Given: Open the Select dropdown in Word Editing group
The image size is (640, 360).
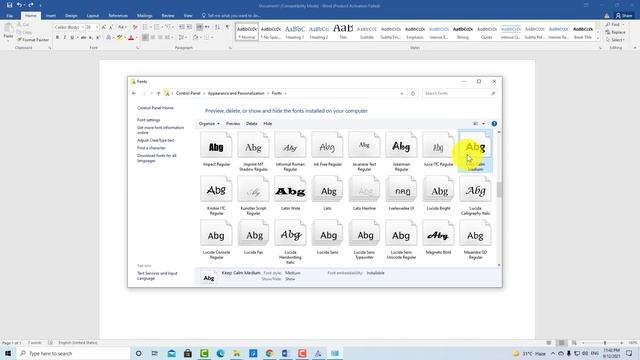Looking at the screenshot, I should (615, 40).
